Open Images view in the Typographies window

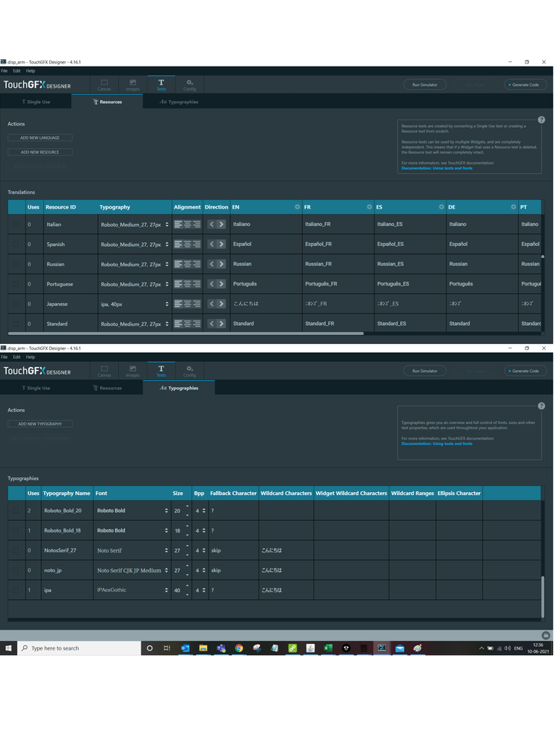pyautogui.click(x=132, y=371)
